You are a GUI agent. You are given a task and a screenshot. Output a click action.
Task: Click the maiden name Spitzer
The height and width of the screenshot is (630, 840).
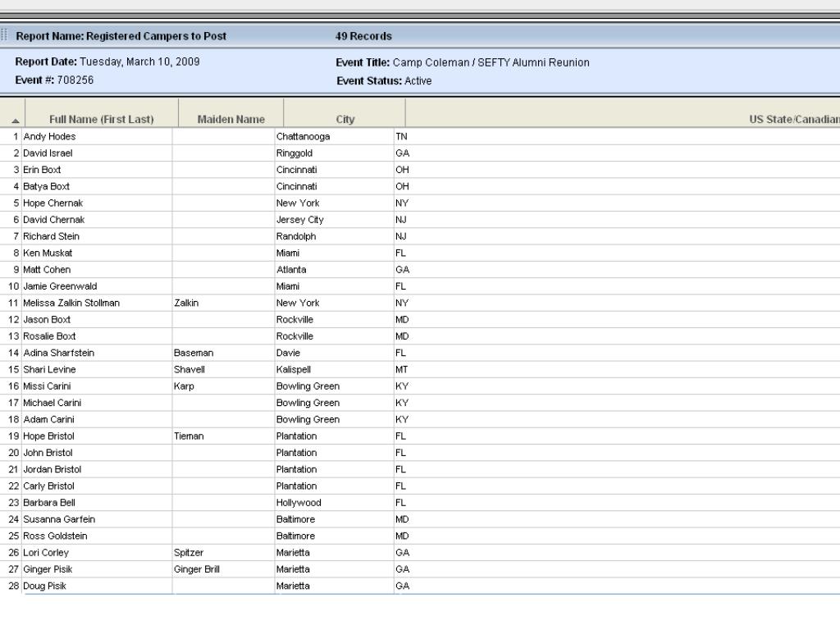pos(189,552)
